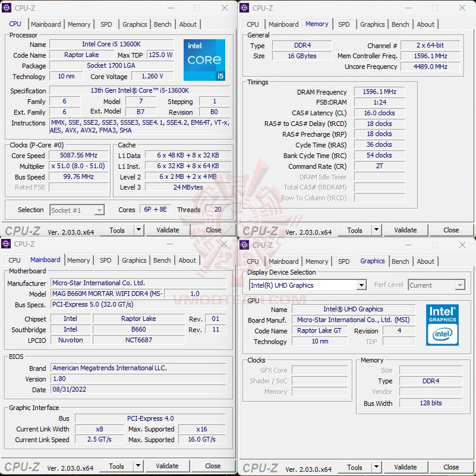Select Memory tab in the top-left CPU window
Image resolution: width=476 pixels, height=476 pixels.
coord(79,24)
